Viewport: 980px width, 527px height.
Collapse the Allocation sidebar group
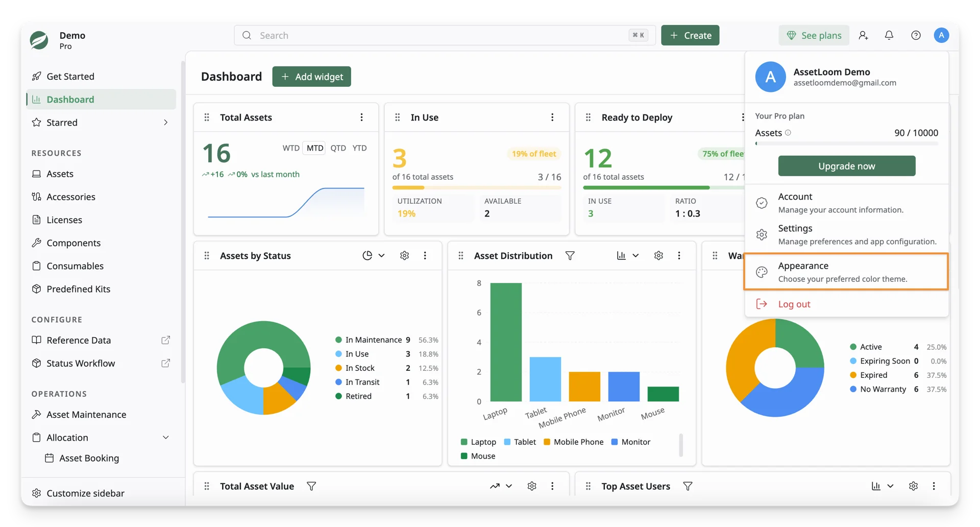(x=165, y=438)
